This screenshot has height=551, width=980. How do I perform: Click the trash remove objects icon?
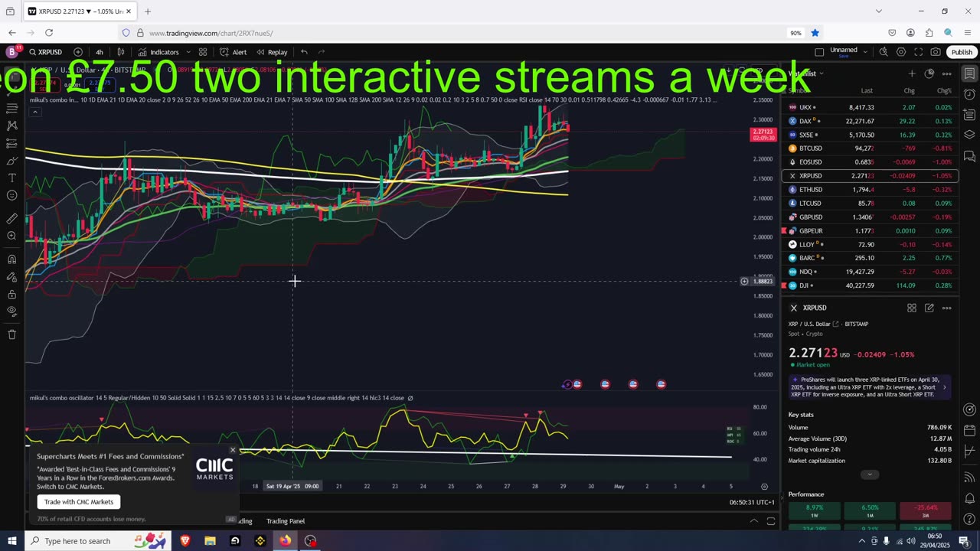pos(11,334)
